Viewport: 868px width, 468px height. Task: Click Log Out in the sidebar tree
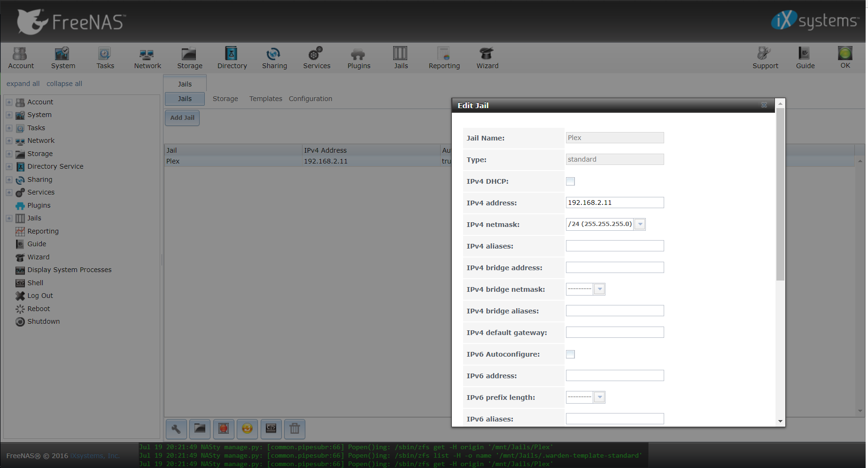[40, 296]
